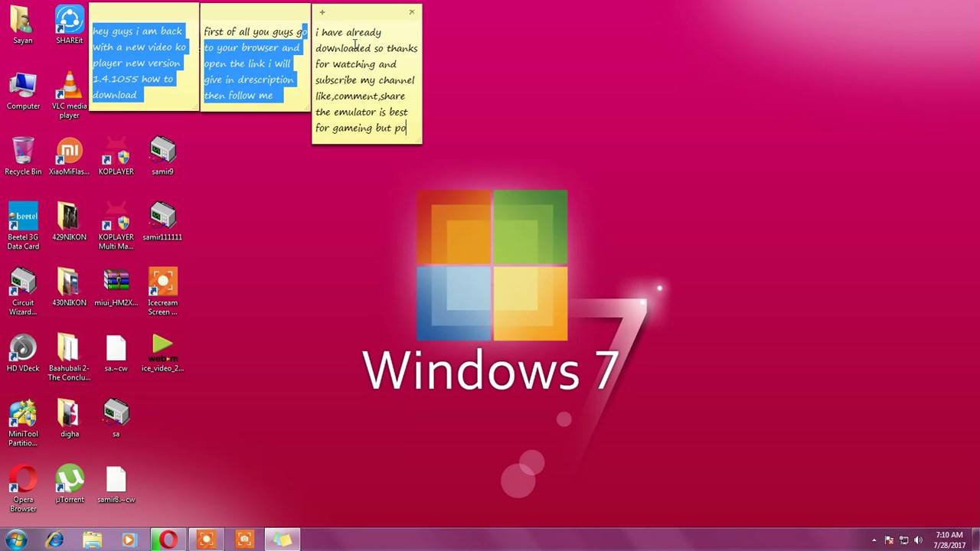The width and height of the screenshot is (980, 551).
Task: Open the Sayan folder icon
Action: coord(23,25)
